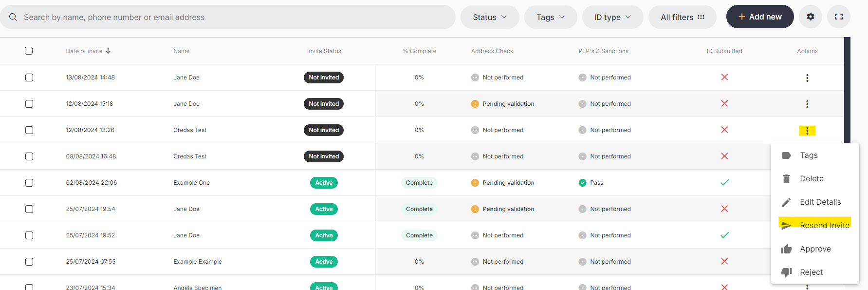Open actions menu for Jane Doe 12/08/2024 15:18 row
This screenshot has width=868, height=290.
(x=807, y=104)
